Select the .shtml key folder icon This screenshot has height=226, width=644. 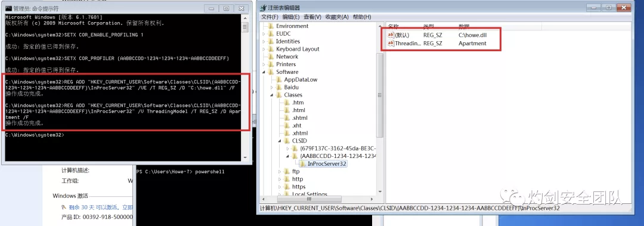pyautogui.click(x=287, y=118)
